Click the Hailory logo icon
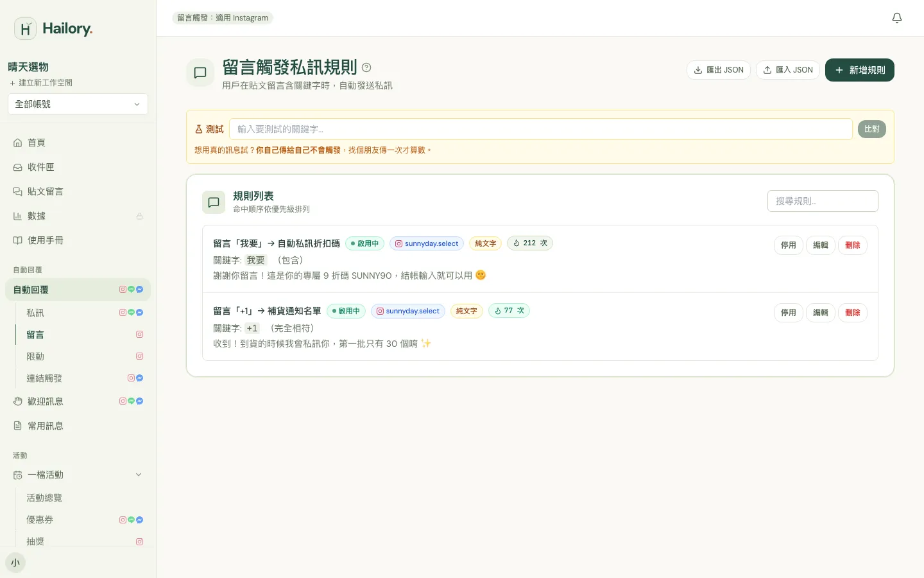 pos(25,29)
